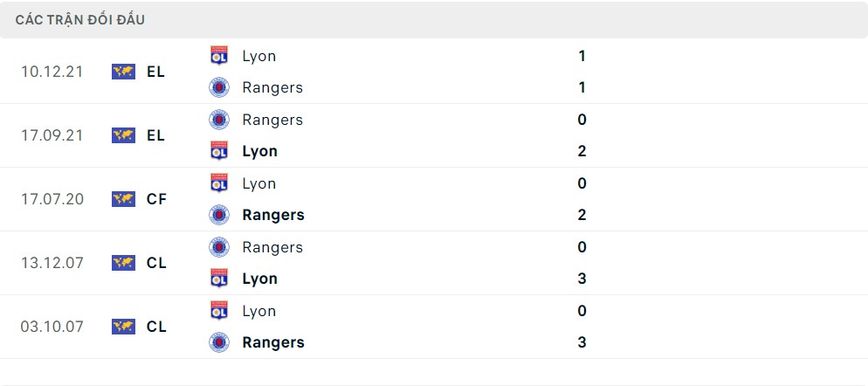
Task: Open the CL competition link for 13.12.07
Action: click(157, 263)
